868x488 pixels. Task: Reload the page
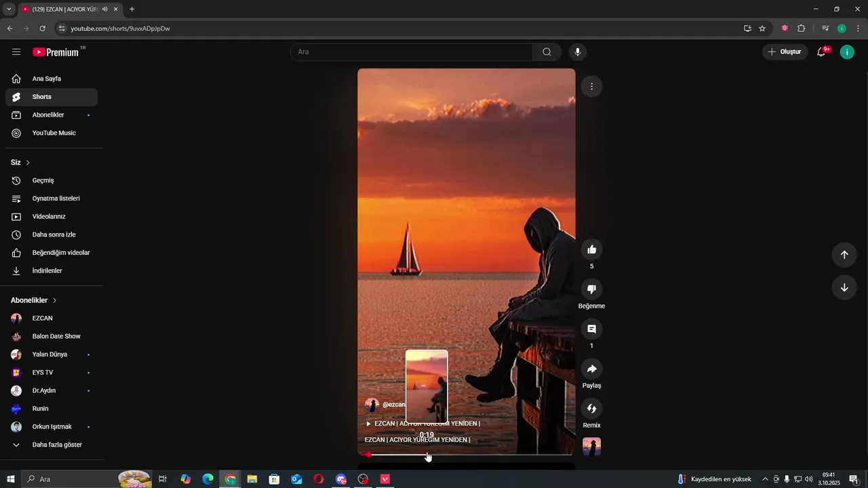tap(42, 28)
